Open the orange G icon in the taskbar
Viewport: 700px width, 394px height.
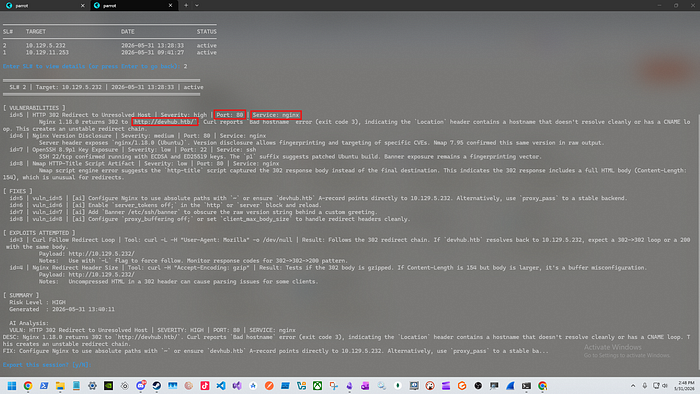(x=462, y=386)
